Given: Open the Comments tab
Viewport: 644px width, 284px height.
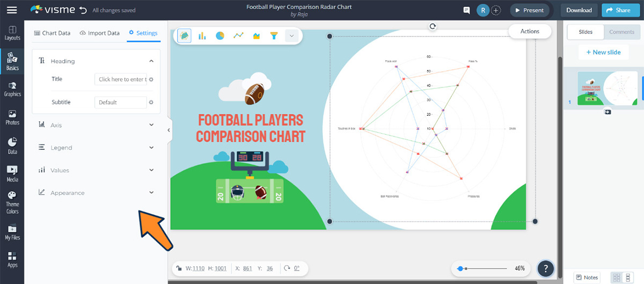Looking at the screenshot, I should tap(621, 32).
